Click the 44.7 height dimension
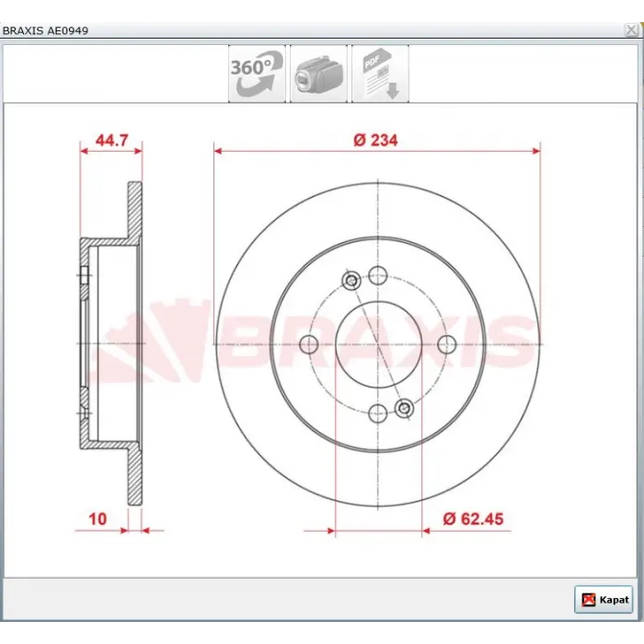Image resolution: width=644 pixels, height=644 pixels. tap(111, 141)
